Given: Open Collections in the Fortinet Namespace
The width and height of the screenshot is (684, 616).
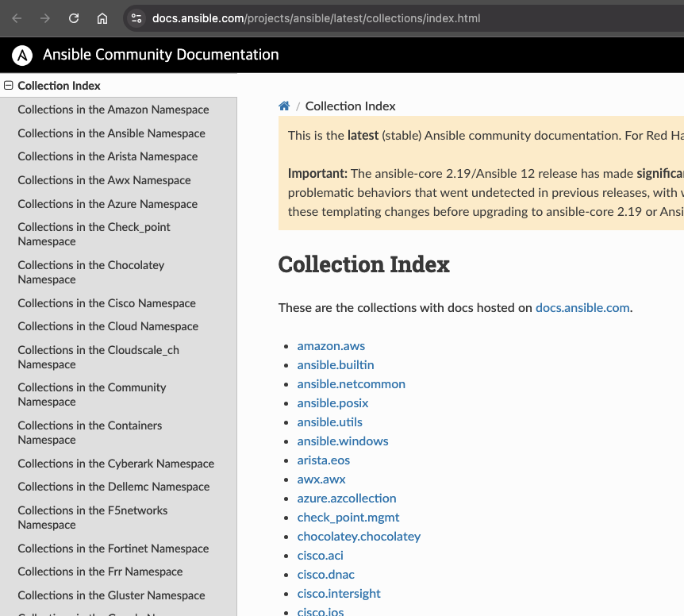Looking at the screenshot, I should [113, 549].
